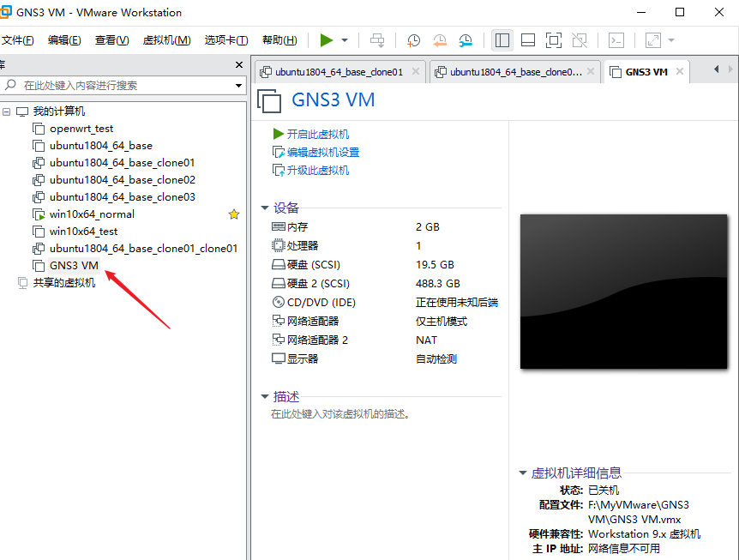The width and height of the screenshot is (739, 560).
Task: Collapse the 描述 section
Action: click(x=265, y=397)
